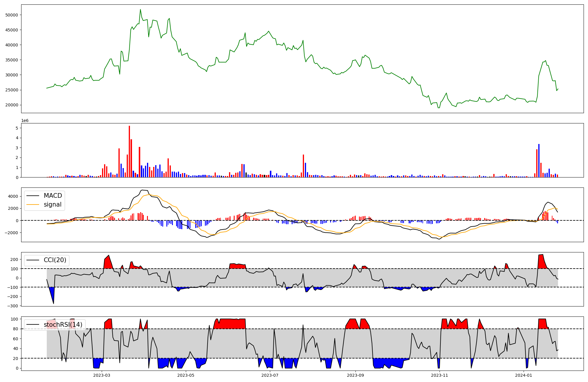Click the 1e6 volume scale label

[x=25, y=121]
